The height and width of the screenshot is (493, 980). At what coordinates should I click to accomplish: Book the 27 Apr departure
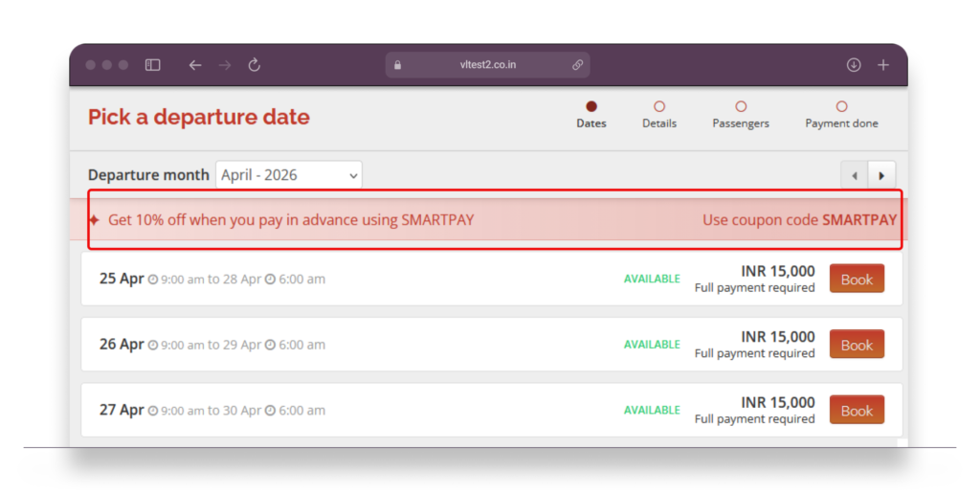[857, 410]
